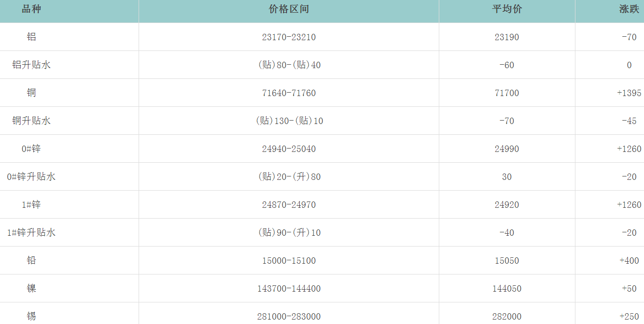Click nickel average price 144050
644x324 pixels.
(507, 288)
